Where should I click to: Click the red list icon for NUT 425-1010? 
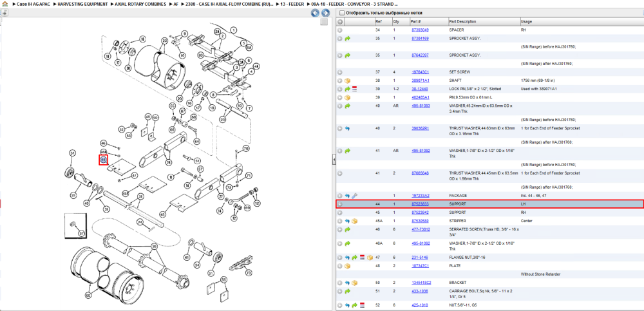pyautogui.click(x=362, y=305)
